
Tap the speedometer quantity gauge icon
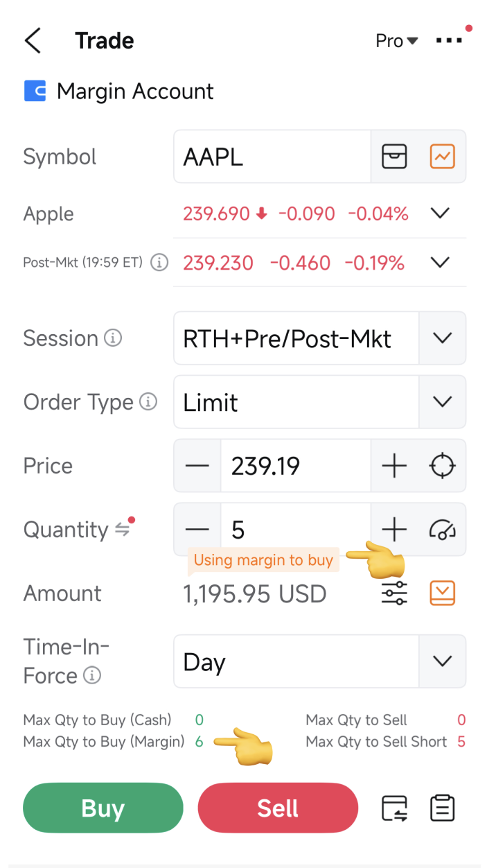pos(442,530)
